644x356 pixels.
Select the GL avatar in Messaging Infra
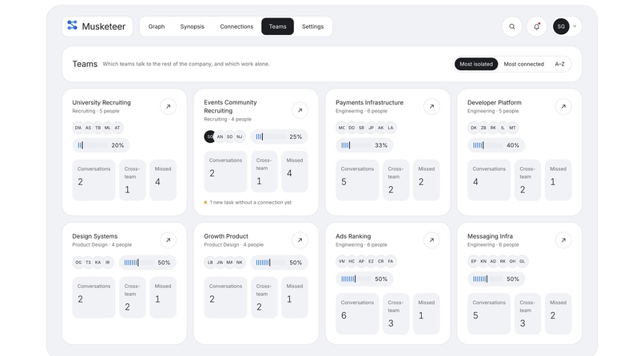point(523,261)
